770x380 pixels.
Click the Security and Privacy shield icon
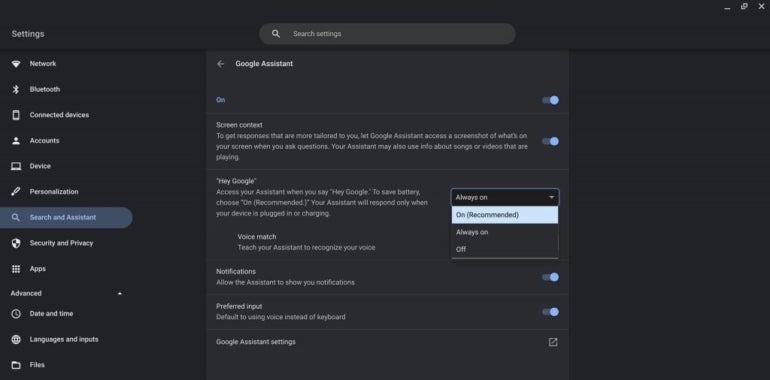point(16,243)
